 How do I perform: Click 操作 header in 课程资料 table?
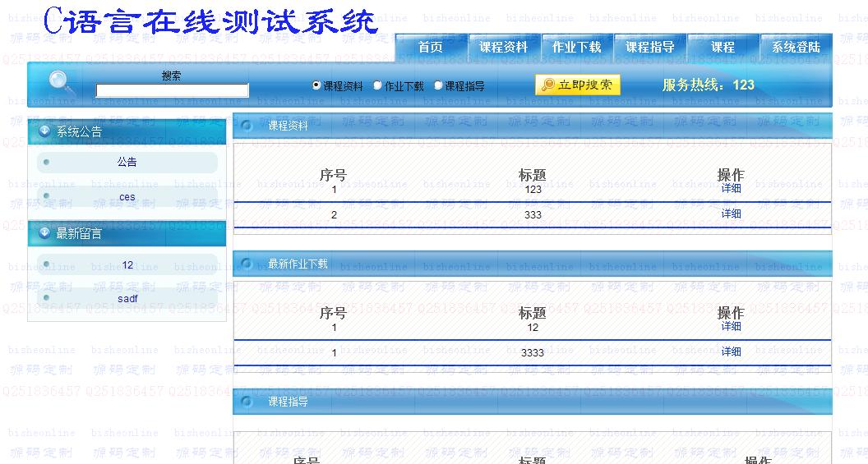pyautogui.click(x=731, y=175)
